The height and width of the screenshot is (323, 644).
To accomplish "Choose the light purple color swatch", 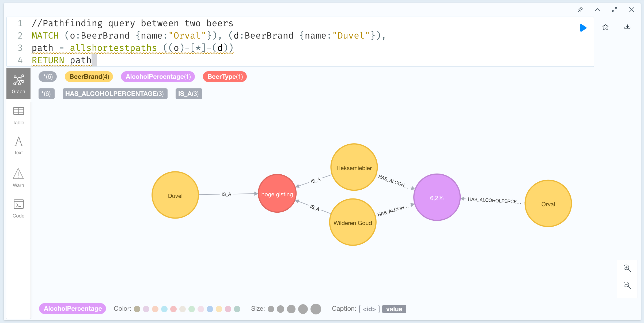I will (x=146, y=309).
